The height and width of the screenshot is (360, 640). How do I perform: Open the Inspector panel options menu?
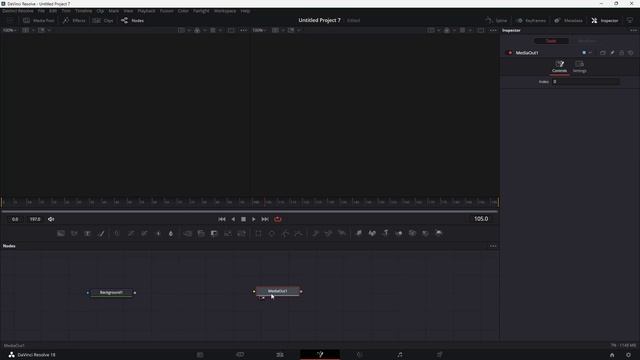point(633,30)
